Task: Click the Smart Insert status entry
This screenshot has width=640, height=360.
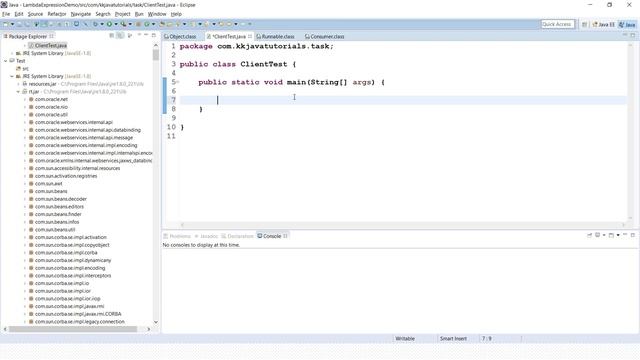Action: [453, 338]
